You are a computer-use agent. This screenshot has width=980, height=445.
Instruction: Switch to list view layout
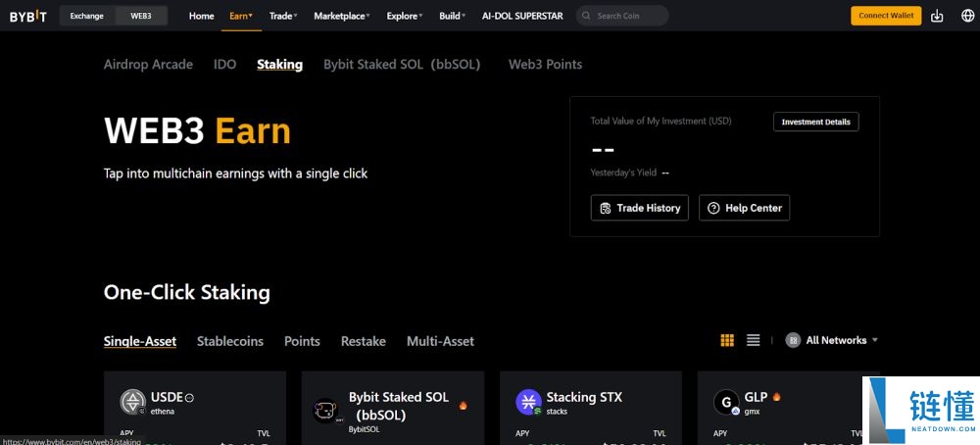tap(753, 340)
